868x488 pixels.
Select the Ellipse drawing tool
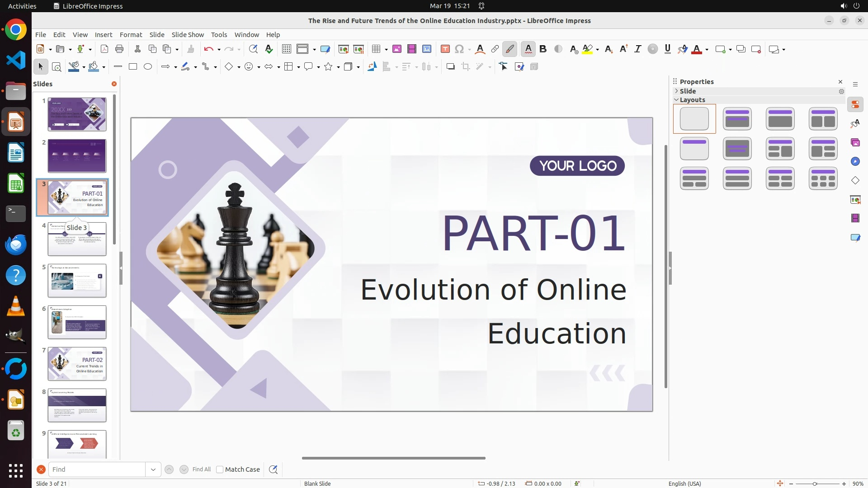(x=148, y=67)
